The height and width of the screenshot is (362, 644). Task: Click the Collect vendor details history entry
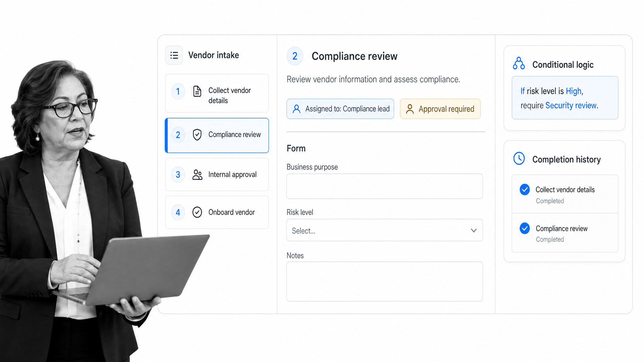[x=565, y=194]
